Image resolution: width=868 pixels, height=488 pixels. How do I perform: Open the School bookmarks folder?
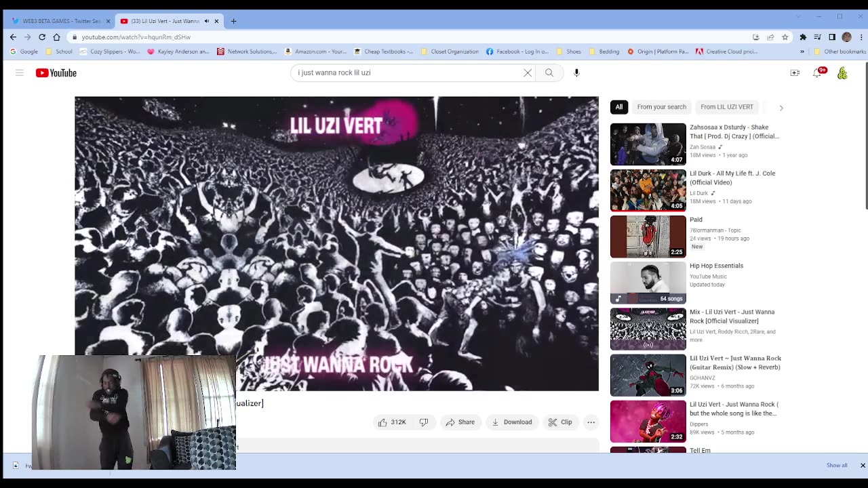tap(59, 52)
